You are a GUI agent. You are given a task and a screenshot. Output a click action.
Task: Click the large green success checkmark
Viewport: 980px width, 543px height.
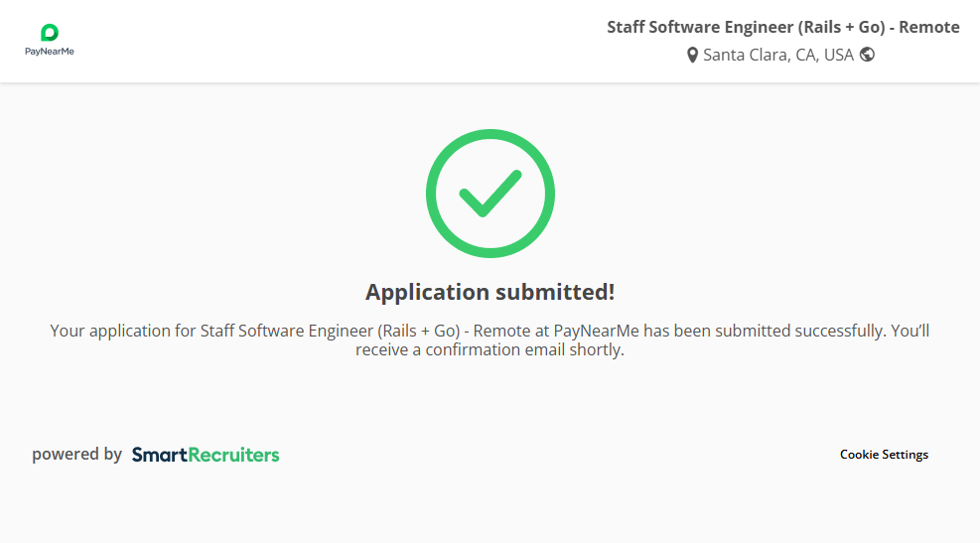[x=490, y=194]
